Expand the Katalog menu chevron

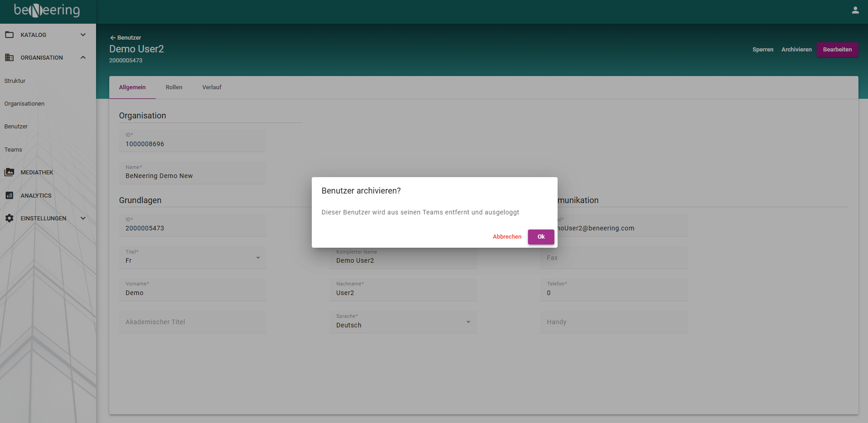[x=83, y=35]
